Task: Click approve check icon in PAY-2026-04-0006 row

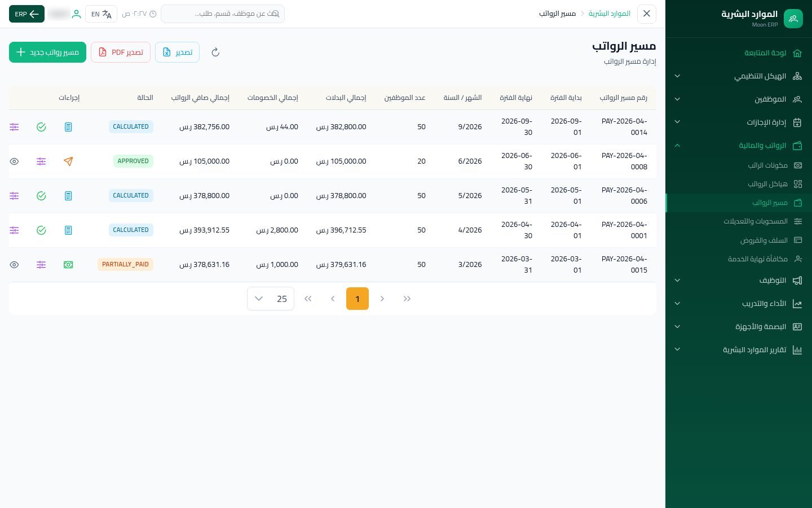Action: (x=41, y=196)
